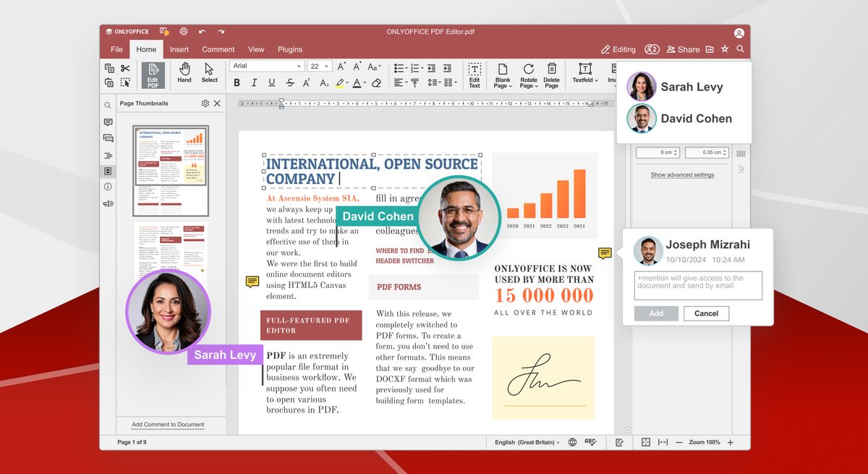Click the print icon in title bar
The width and height of the screenshot is (868, 474).
coord(184,32)
